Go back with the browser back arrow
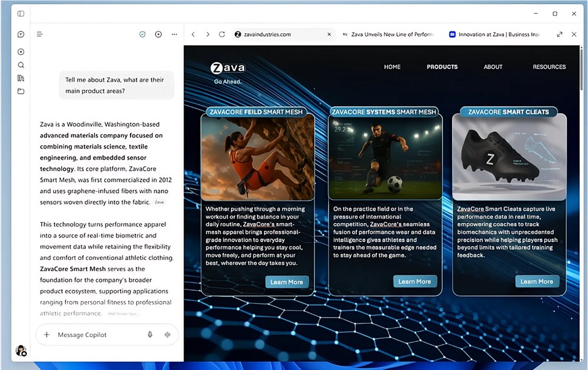 (193, 35)
